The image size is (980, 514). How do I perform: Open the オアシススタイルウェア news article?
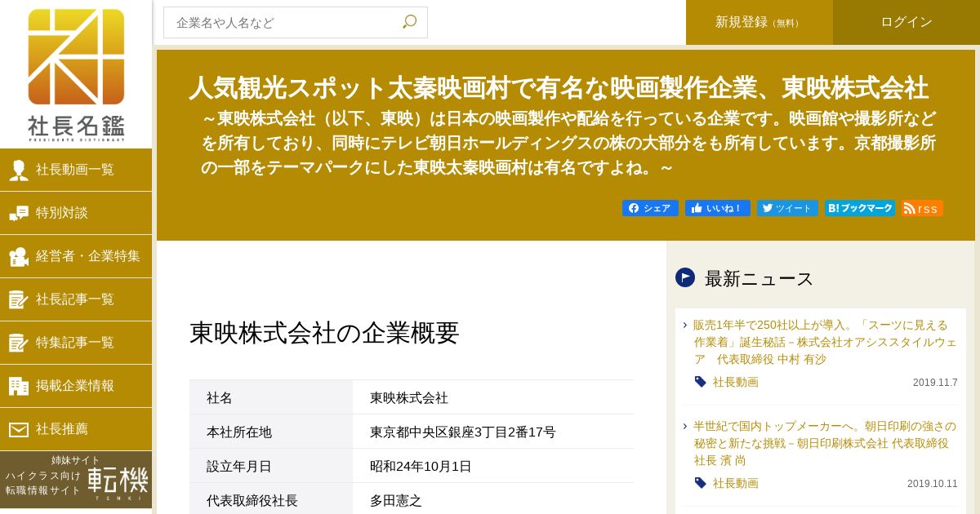pyautogui.click(x=825, y=342)
